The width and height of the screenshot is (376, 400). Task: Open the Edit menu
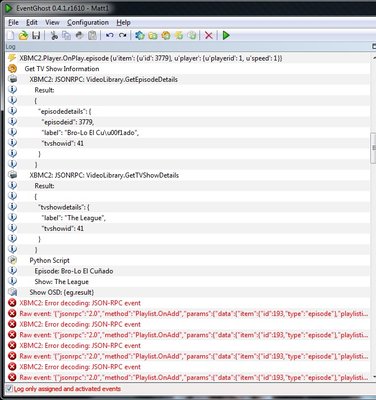[32, 23]
